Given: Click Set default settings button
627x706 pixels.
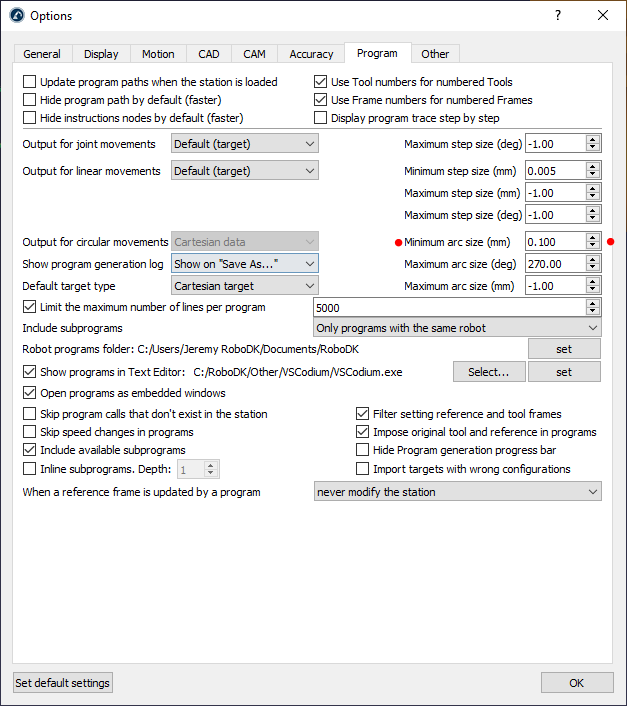Looking at the screenshot, I should click(63, 683).
